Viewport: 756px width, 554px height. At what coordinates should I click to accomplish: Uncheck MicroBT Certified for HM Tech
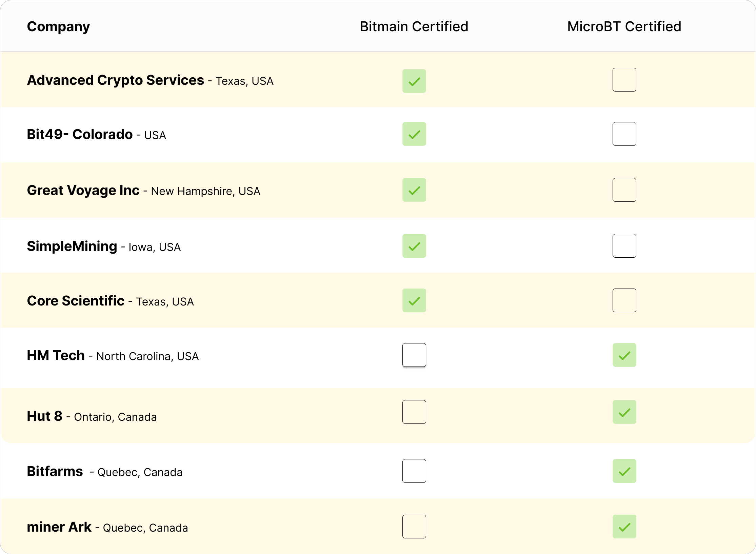[624, 355]
